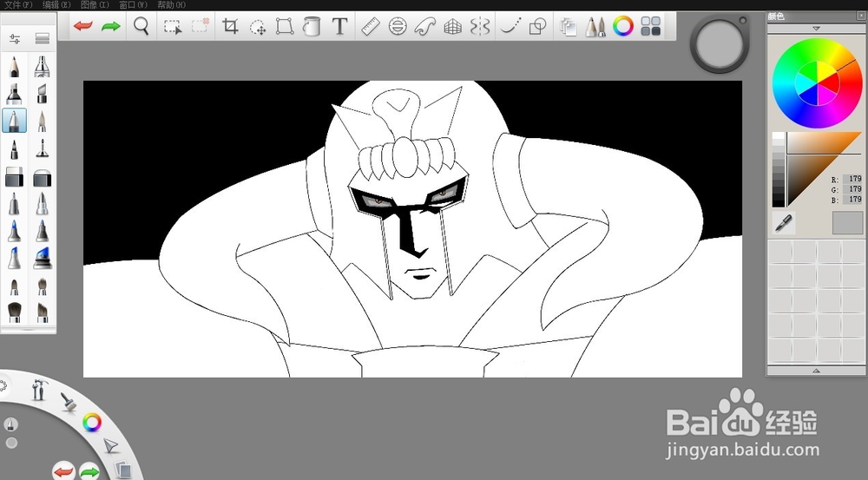Select the pencil brush
Screen dimensions: 868x480
tap(14, 67)
